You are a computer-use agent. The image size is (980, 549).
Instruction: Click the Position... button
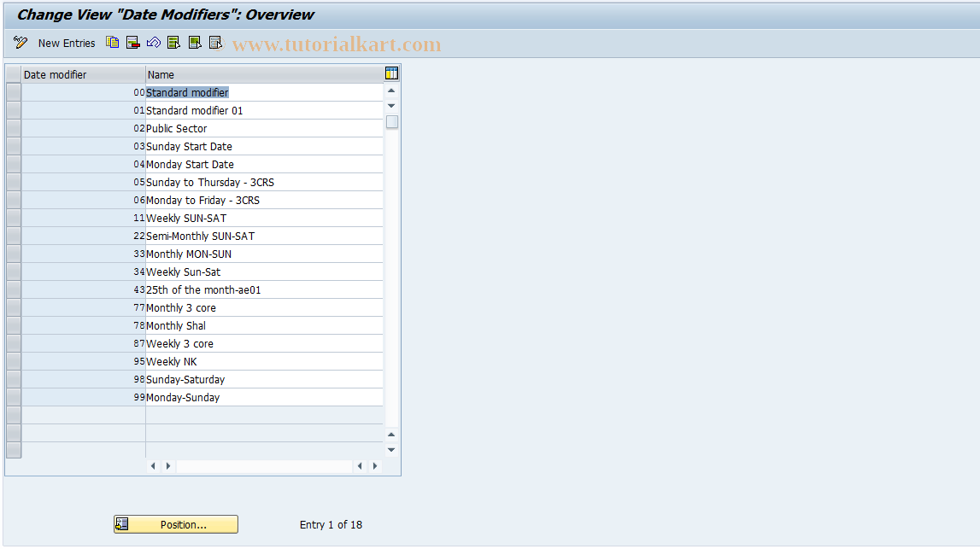pos(176,524)
